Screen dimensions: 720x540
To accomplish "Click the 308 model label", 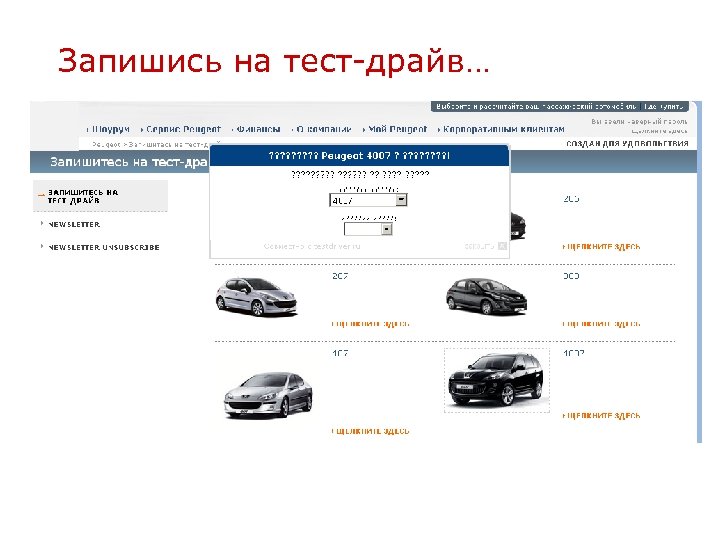I will (x=571, y=276).
